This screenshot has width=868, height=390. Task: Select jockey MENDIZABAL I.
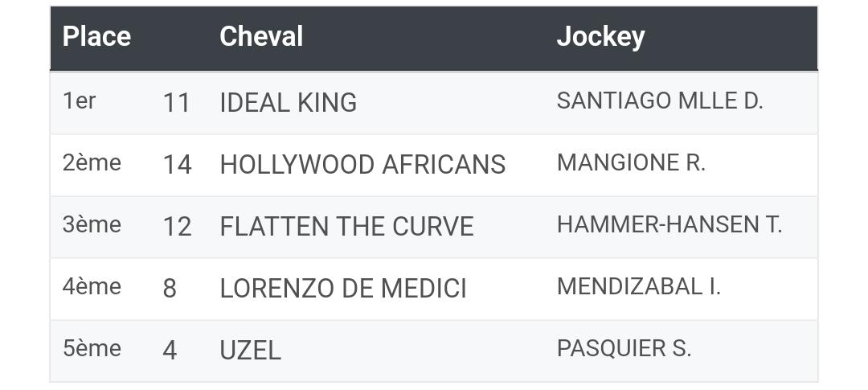tap(639, 287)
